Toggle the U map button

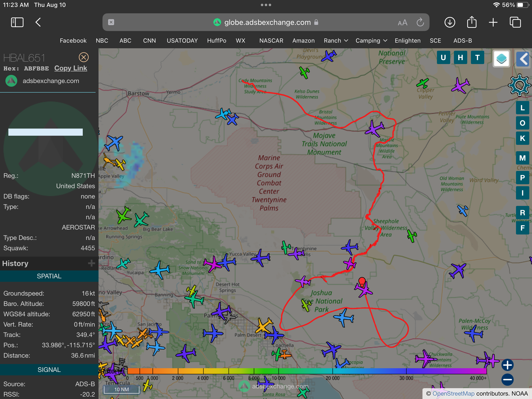(x=443, y=58)
